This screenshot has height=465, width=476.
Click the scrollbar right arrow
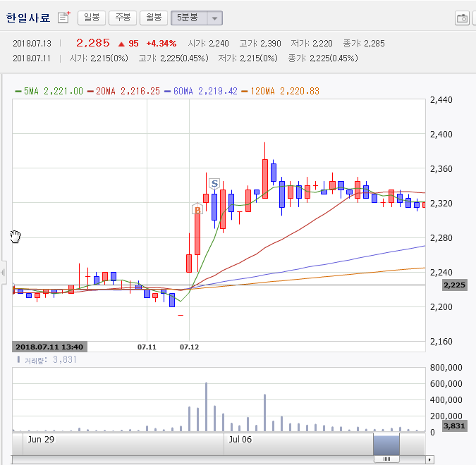[429, 459]
